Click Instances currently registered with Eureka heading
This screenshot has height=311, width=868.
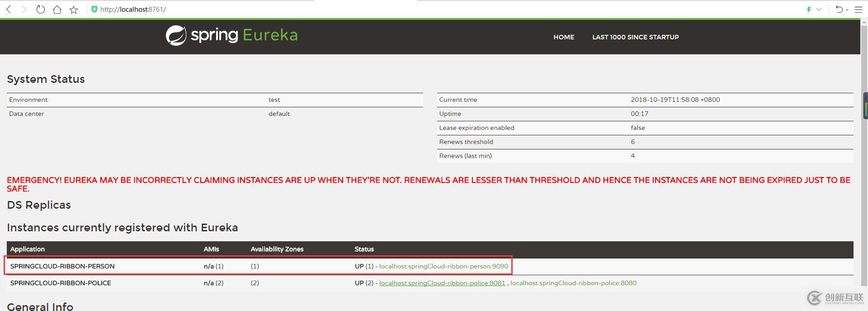click(123, 228)
